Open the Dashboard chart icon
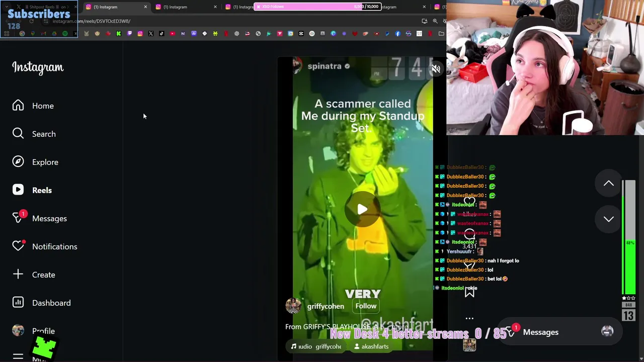 [x=18, y=303]
